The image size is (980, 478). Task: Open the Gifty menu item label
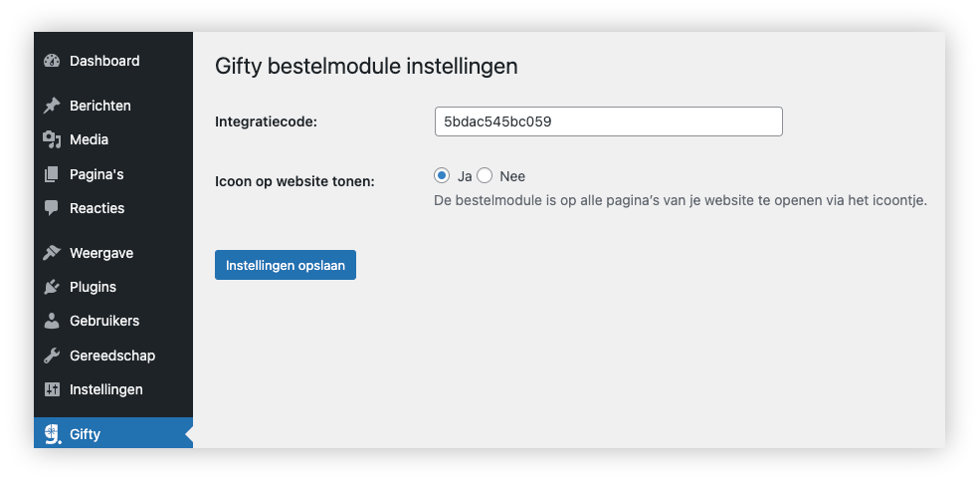(85, 434)
